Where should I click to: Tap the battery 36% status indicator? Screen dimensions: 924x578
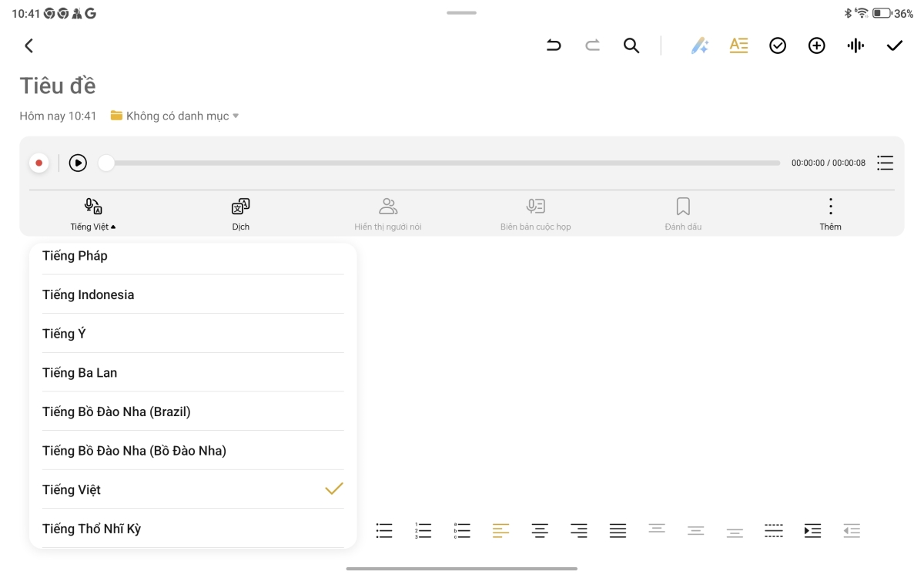click(x=893, y=13)
